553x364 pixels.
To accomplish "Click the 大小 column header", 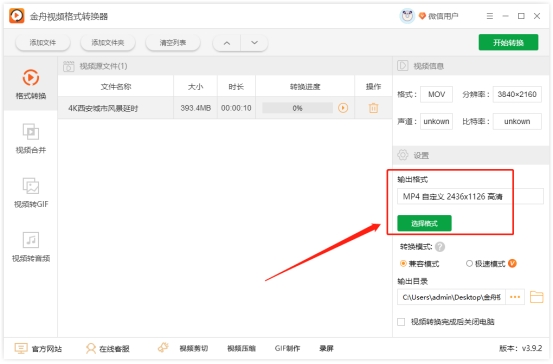I will (x=196, y=86).
